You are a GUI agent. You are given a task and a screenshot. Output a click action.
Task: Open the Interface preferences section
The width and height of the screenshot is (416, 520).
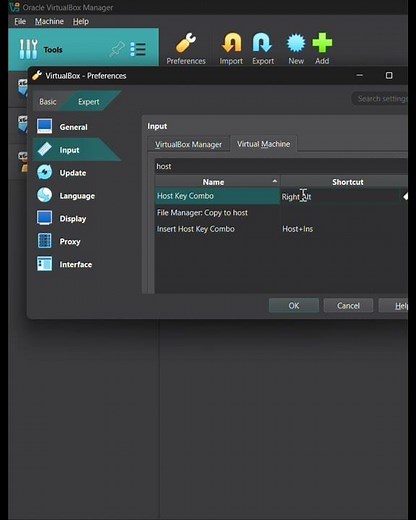[x=77, y=264]
